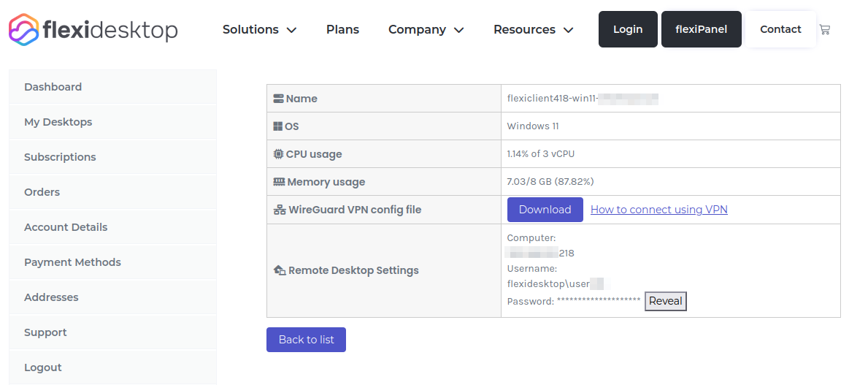Viewport: 868px width, 385px height.
Task: Click the server icon beside Name
Action: tap(278, 99)
